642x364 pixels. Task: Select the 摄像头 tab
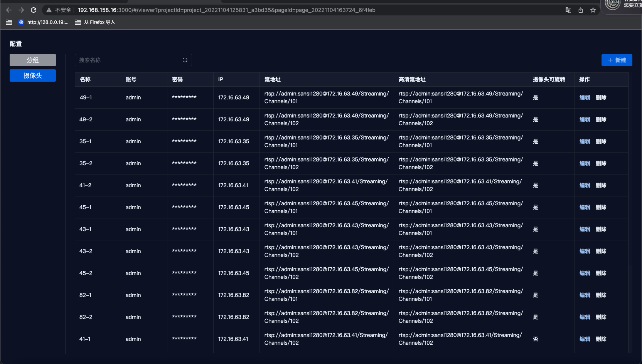33,75
